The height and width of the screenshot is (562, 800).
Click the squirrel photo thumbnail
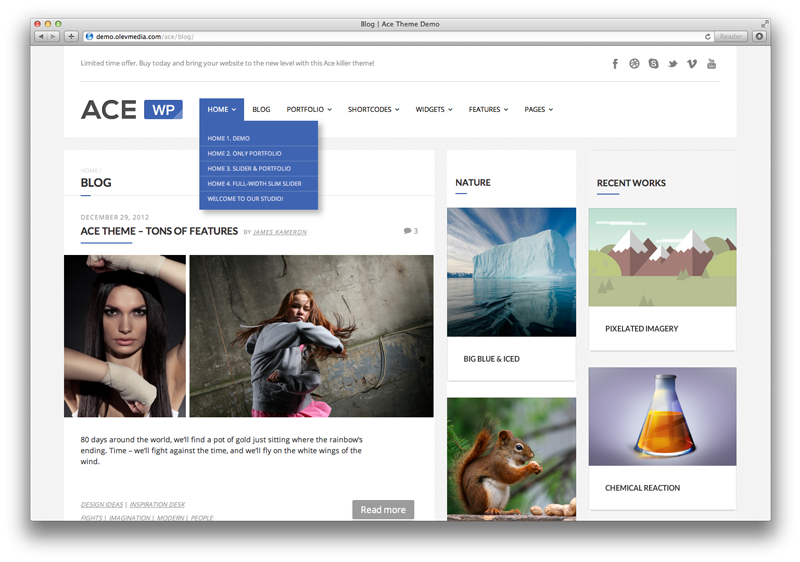511,459
